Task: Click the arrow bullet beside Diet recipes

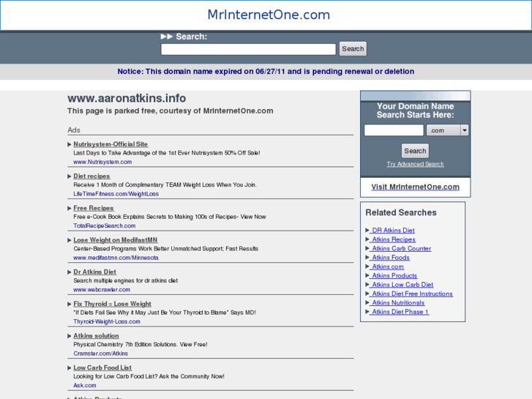Action: (x=70, y=176)
